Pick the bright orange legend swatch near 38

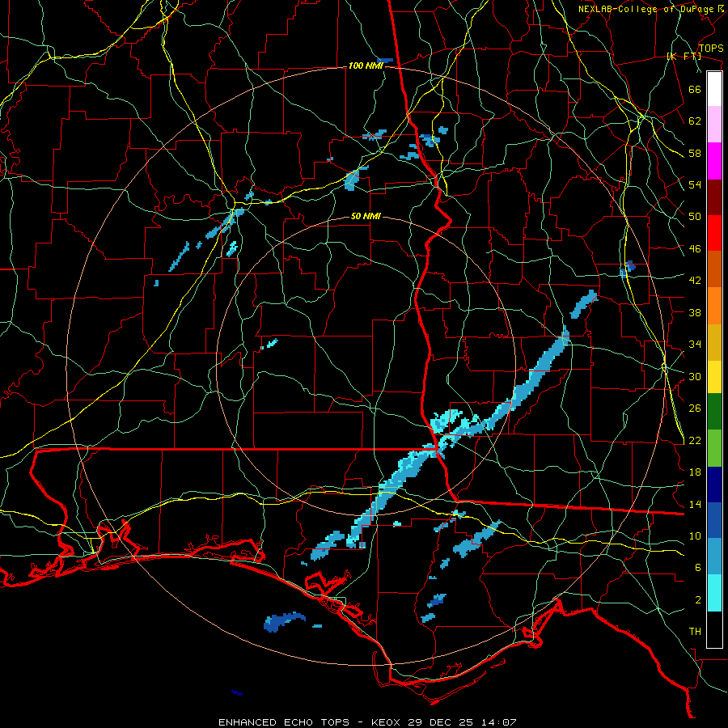[x=714, y=306]
